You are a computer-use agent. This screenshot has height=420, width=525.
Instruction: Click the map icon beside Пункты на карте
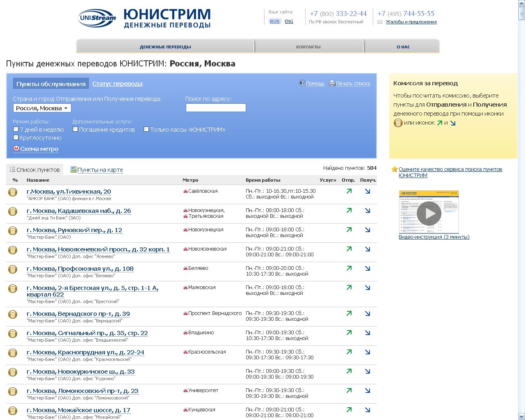tap(74, 169)
